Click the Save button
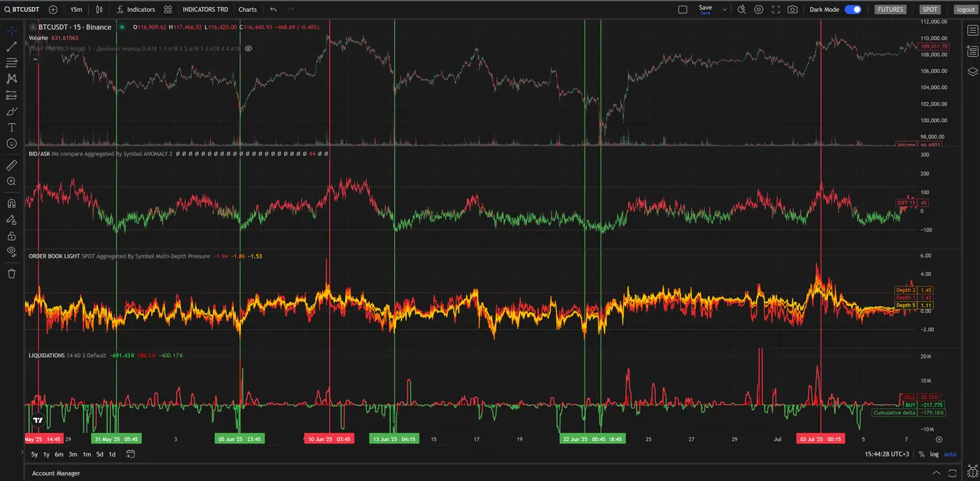Screen dimensions: 980x481 click(x=706, y=9)
